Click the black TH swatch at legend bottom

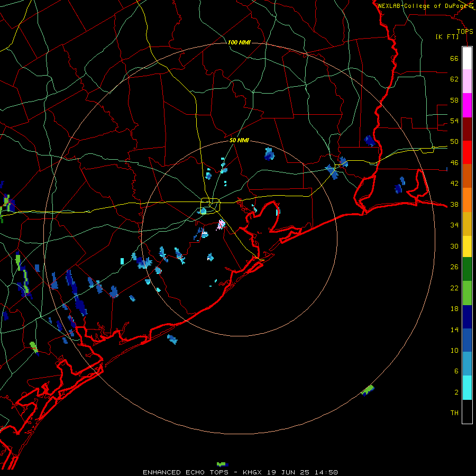(467, 411)
